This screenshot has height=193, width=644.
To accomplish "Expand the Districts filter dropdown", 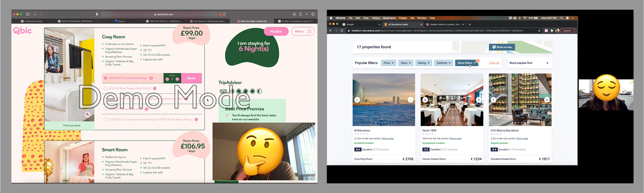I will tap(443, 63).
